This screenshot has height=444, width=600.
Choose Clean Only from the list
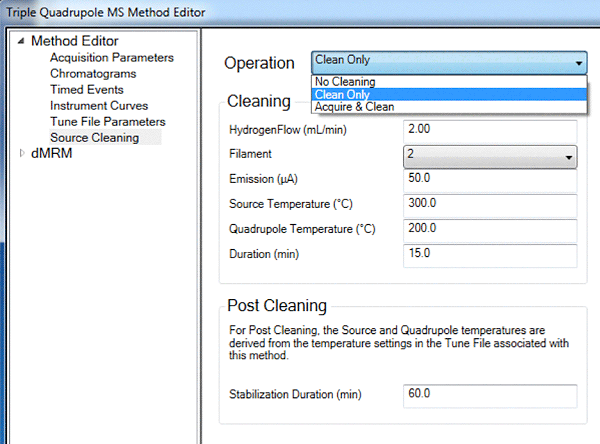(x=343, y=94)
